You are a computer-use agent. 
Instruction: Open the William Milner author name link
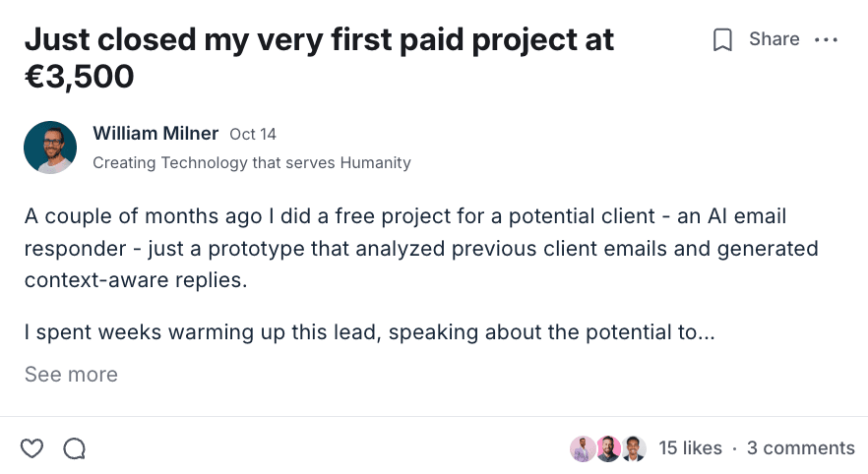[x=155, y=133]
